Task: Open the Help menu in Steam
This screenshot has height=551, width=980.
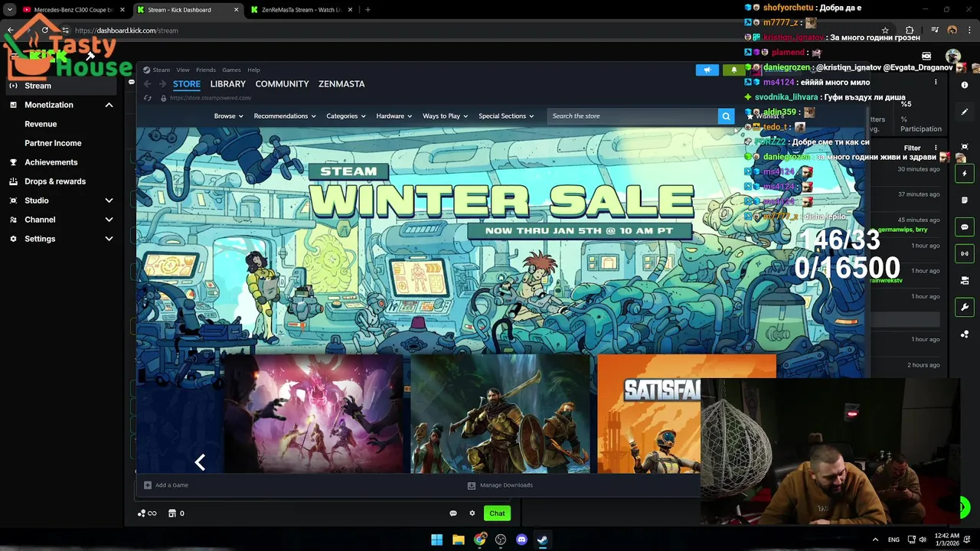Action: click(253, 70)
